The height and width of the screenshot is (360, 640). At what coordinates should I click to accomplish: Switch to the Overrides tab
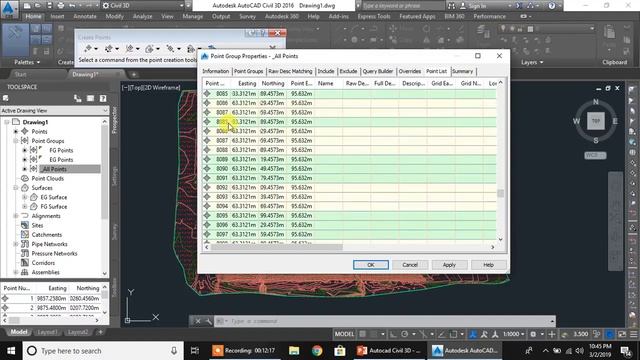click(409, 71)
